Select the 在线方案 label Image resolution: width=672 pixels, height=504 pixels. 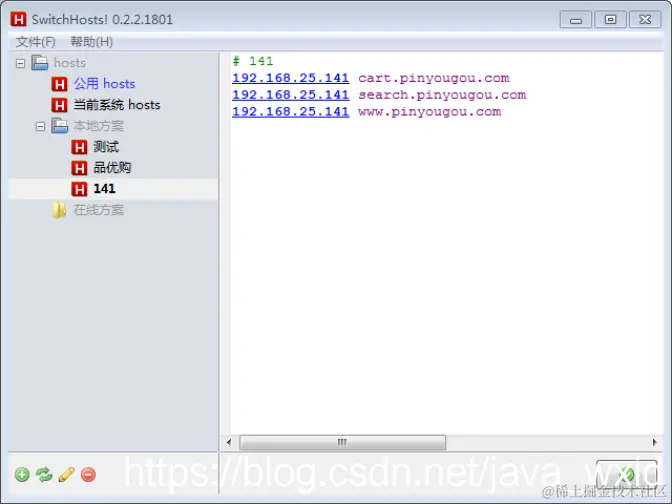pos(99,210)
